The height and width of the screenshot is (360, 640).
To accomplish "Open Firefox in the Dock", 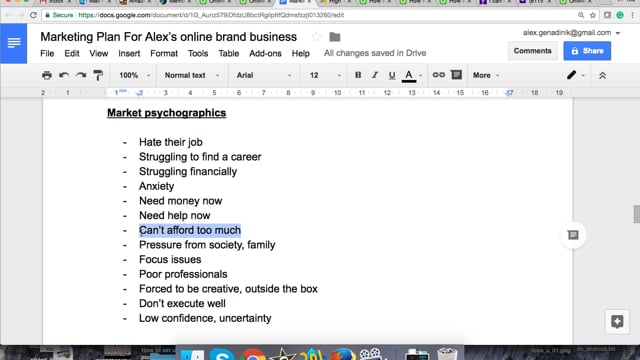I will [343, 354].
